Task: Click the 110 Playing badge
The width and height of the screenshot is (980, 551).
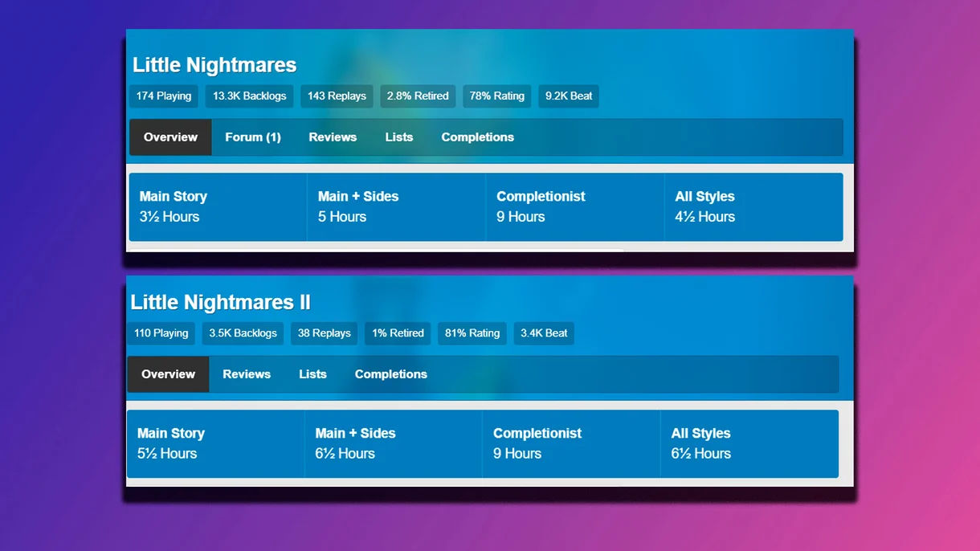Action: tap(161, 333)
